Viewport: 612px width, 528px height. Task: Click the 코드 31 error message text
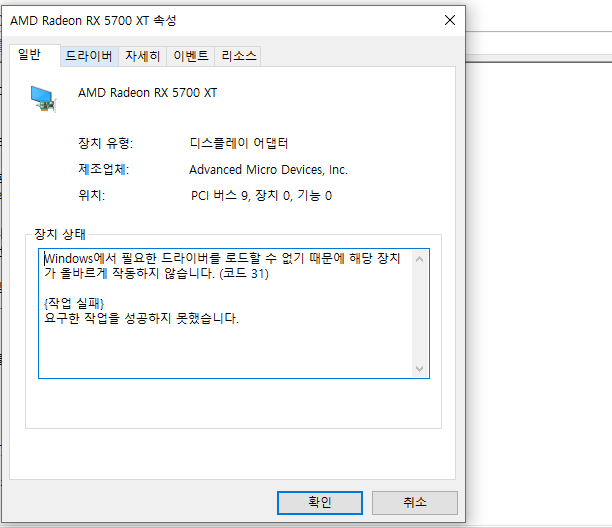[222, 266]
